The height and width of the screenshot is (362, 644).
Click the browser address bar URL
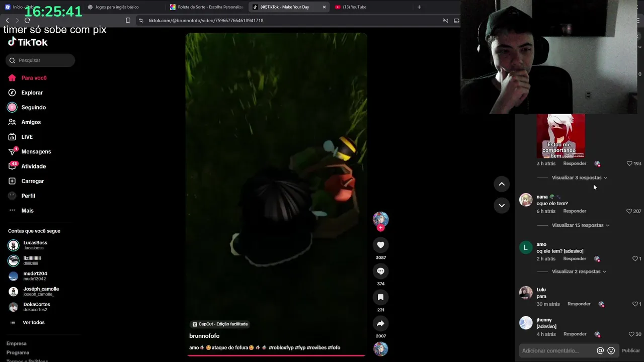click(206, 21)
